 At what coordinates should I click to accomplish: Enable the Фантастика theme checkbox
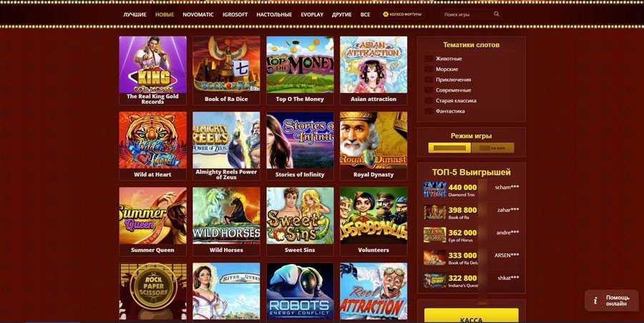[429, 111]
